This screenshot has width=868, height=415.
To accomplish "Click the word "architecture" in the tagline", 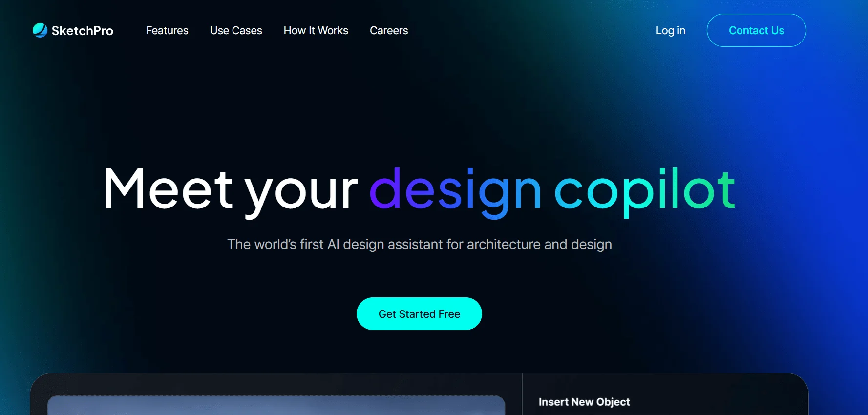I will point(504,244).
